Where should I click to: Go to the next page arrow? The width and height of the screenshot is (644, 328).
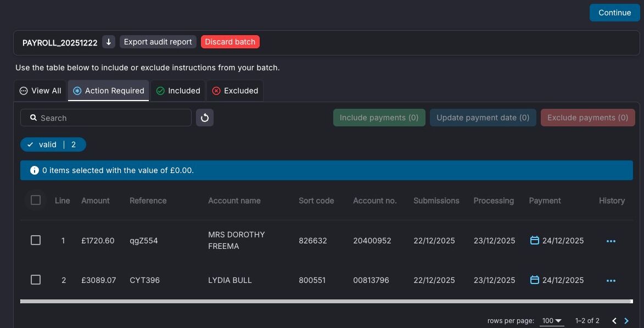tap(626, 321)
